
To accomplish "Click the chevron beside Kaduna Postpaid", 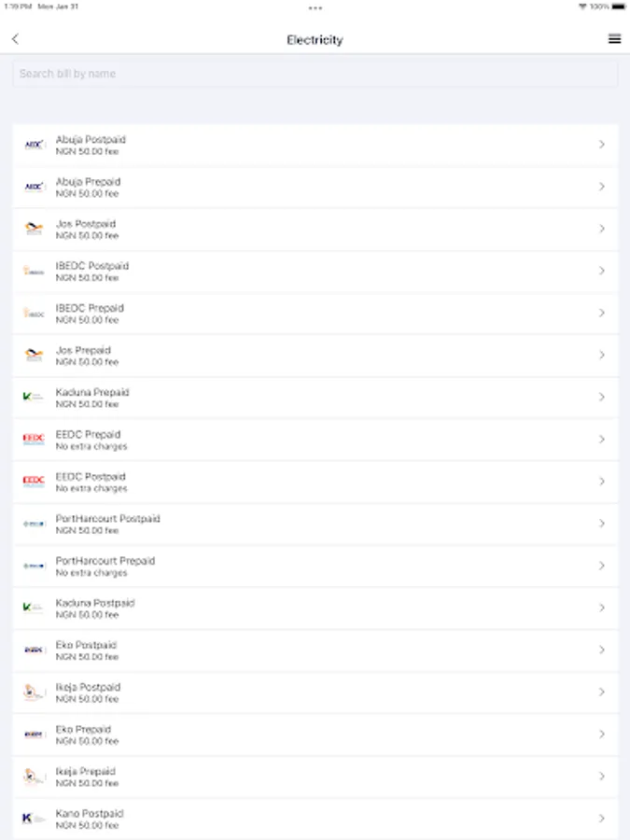I will click(602, 608).
